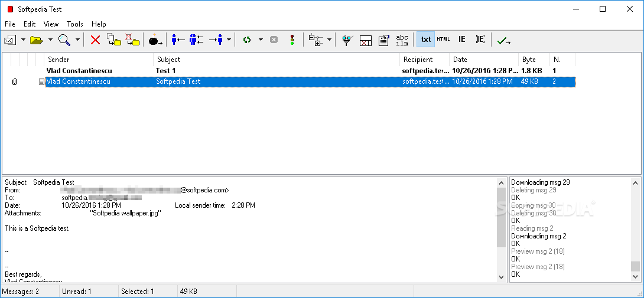Sort messages by Sender column header
Image resolution: width=644 pixels, height=298 pixels.
tap(99, 60)
